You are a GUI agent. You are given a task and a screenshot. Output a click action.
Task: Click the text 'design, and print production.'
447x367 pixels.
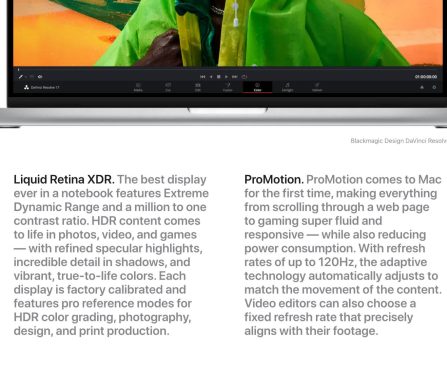[91, 331]
